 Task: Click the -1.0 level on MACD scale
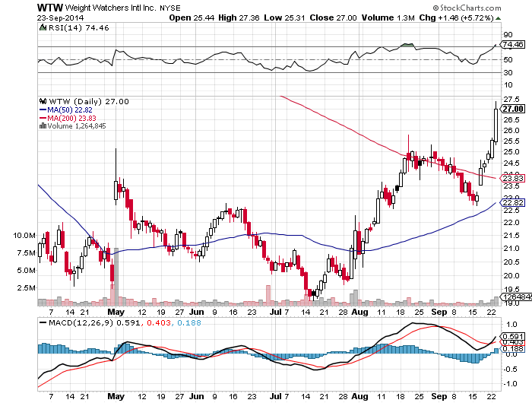[x=510, y=384]
